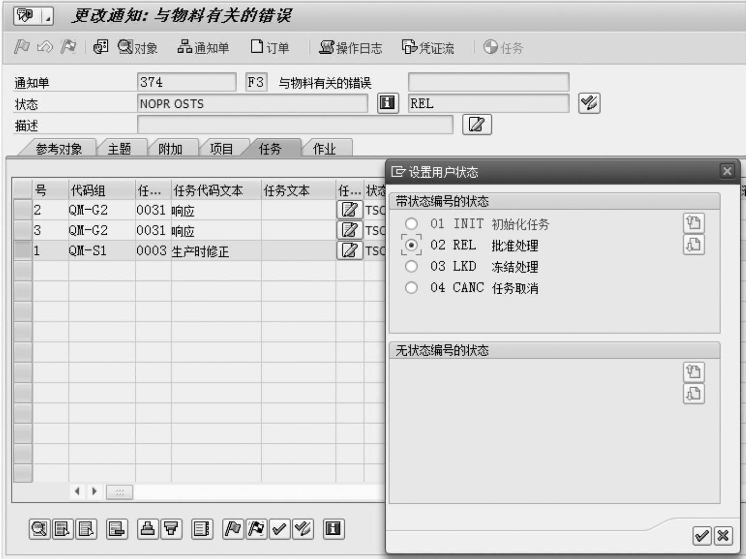Click the table's scroll-right arrow

[94, 491]
